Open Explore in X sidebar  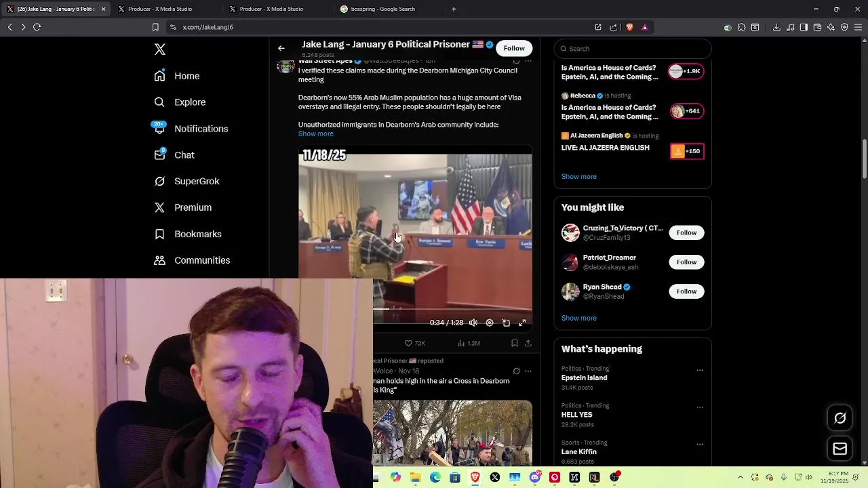[x=179, y=102]
